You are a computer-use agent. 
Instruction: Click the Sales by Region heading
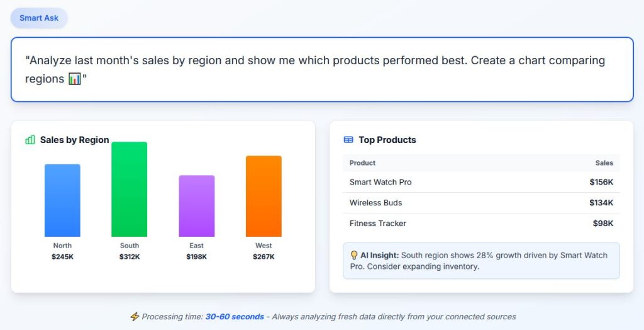coord(74,140)
